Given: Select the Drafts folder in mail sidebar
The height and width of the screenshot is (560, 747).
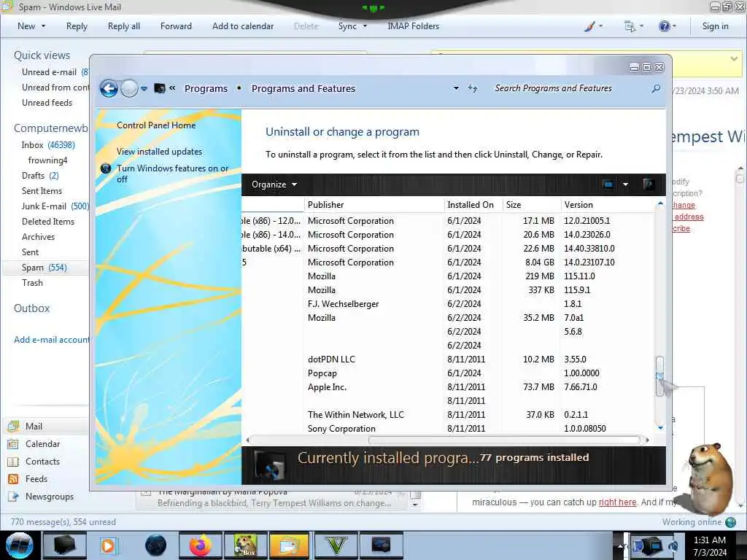Looking at the screenshot, I should (x=40, y=176).
